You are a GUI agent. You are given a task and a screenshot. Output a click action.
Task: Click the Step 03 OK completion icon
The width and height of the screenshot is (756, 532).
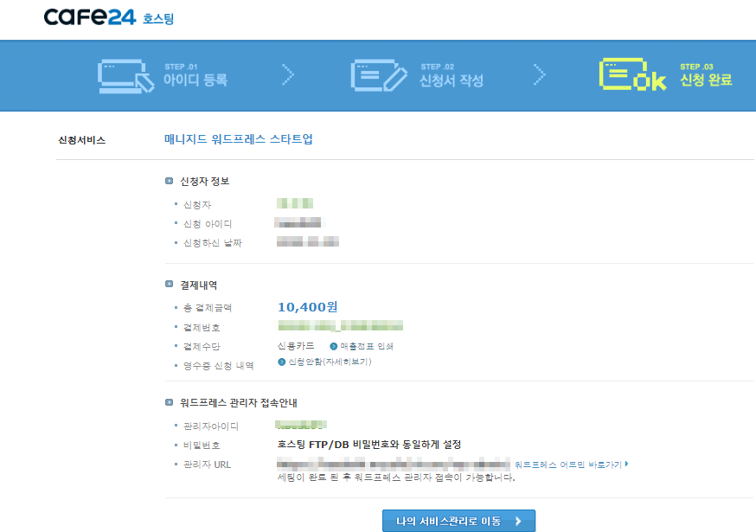pyautogui.click(x=632, y=74)
